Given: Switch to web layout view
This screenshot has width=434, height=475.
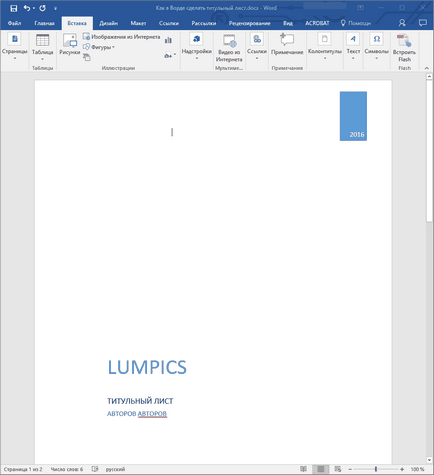Looking at the screenshot, I should tap(338, 469).
